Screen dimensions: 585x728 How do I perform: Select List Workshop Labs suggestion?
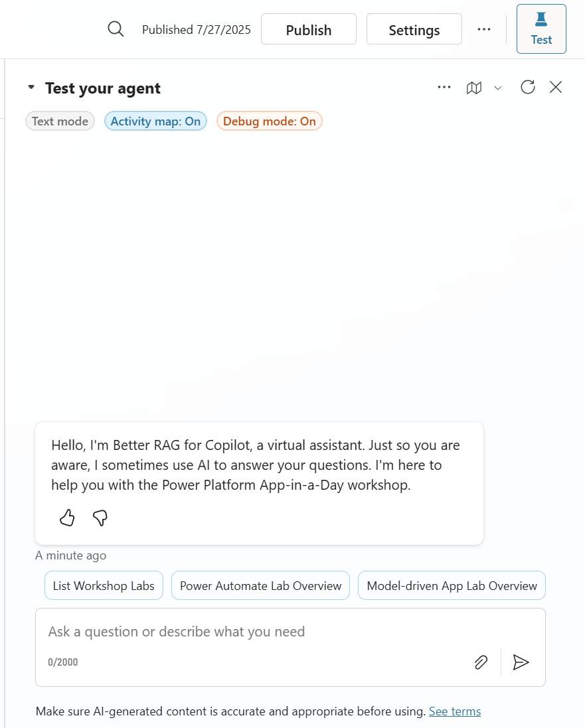(104, 585)
